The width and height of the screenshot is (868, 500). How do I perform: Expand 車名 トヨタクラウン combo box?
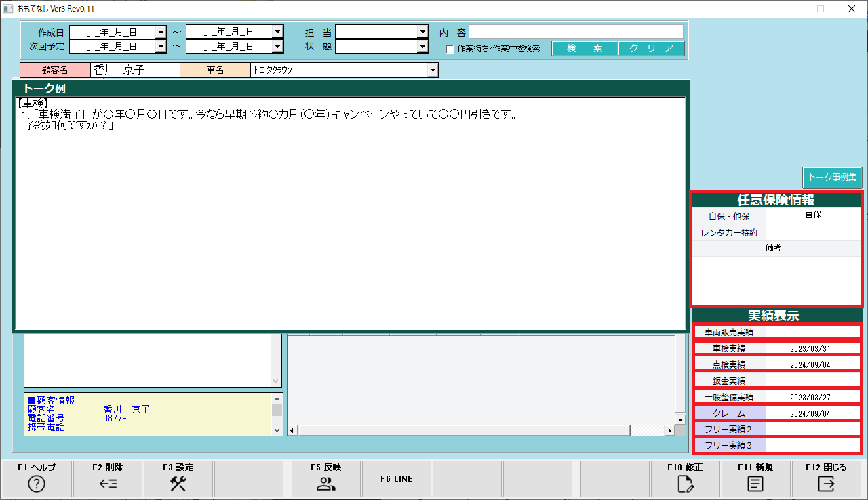(x=433, y=70)
